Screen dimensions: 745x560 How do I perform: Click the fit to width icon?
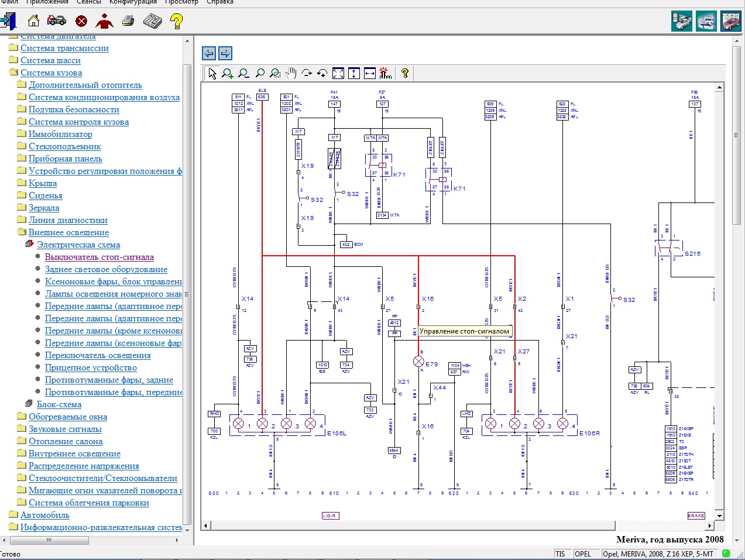coord(370,73)
